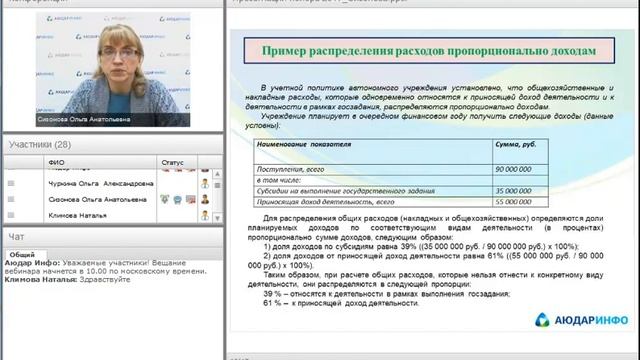
Task: Click the value 55 000 000 in the table
Action: (513, 202)
